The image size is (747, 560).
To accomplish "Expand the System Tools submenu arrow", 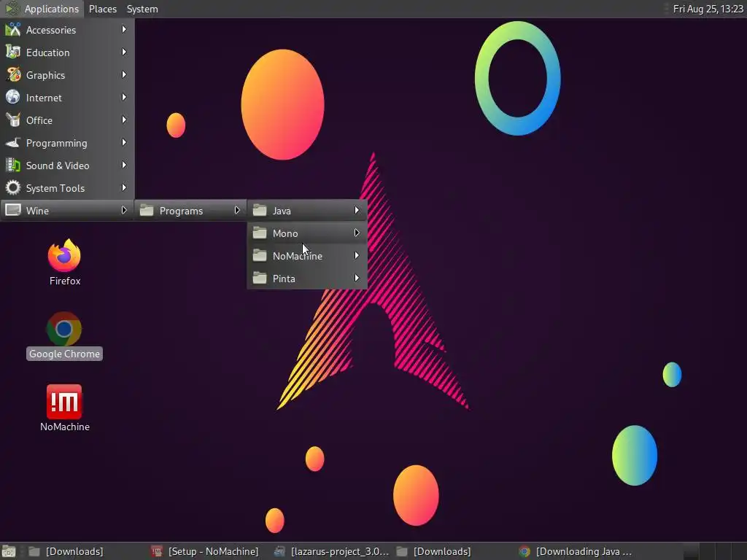I will [124, 187].
